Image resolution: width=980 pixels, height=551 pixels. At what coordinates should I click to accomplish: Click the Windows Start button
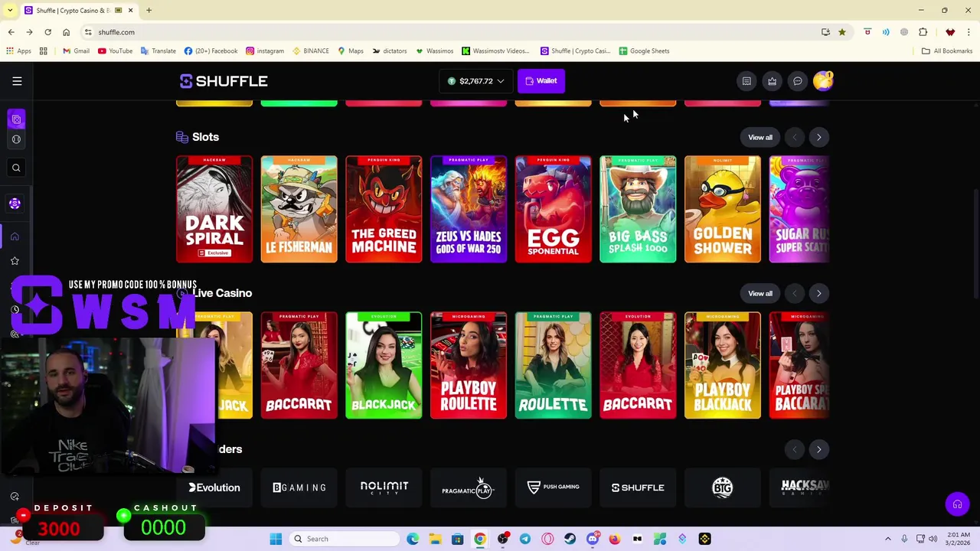(276, 539)
